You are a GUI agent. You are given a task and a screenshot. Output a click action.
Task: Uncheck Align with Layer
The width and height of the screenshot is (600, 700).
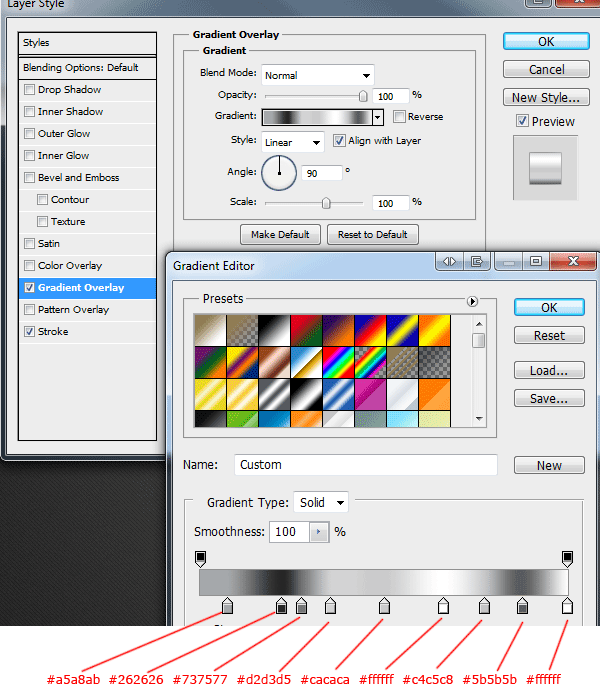pyautogui.click(x=339, y=141)
